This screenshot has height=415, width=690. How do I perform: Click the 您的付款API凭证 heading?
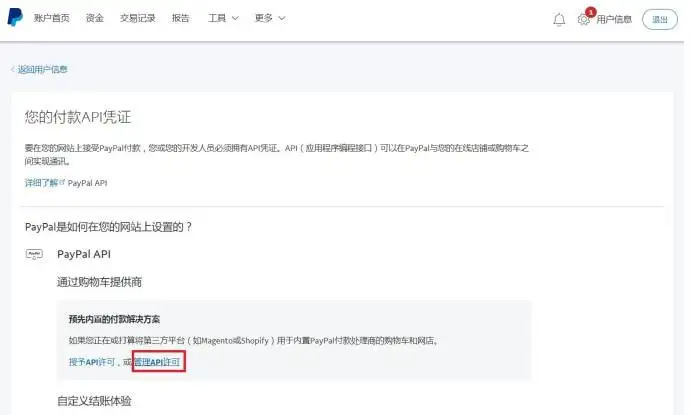[x=78, y=117]
